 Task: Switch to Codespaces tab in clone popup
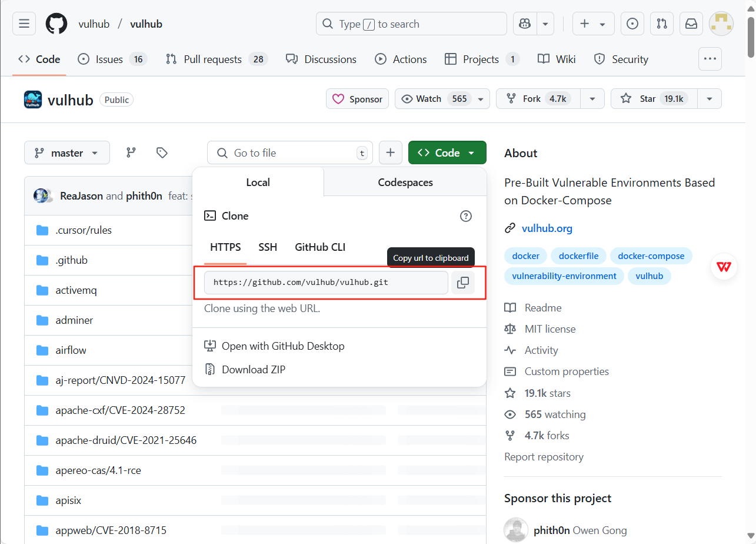click(405, 183)
